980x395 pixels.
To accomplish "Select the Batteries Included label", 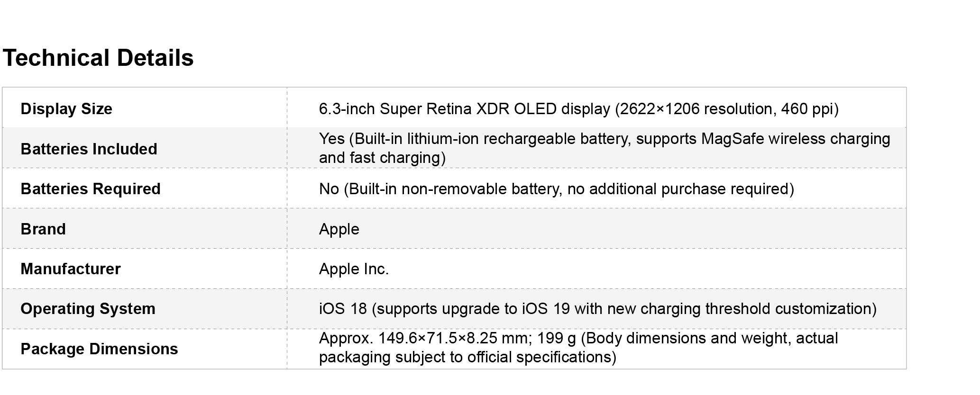I will tap(89, 149).
